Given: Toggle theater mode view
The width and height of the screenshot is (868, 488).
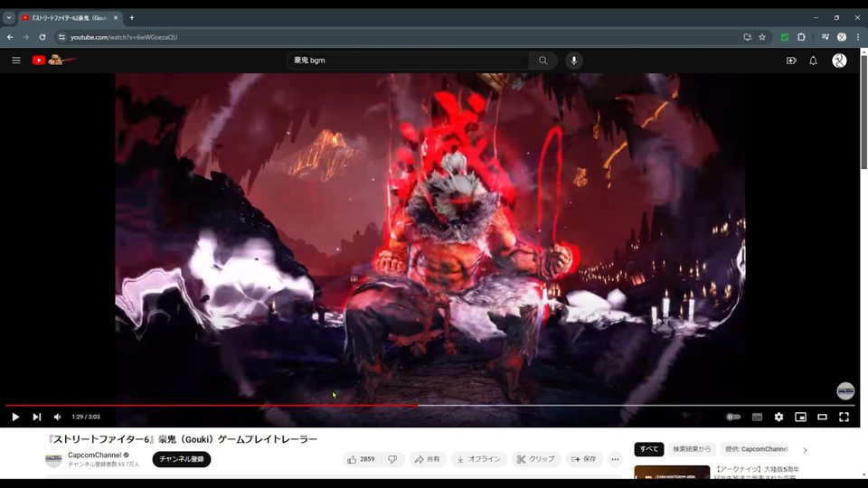Looking at the screenshot, I should pyautogui.click(x=822, y=417).
